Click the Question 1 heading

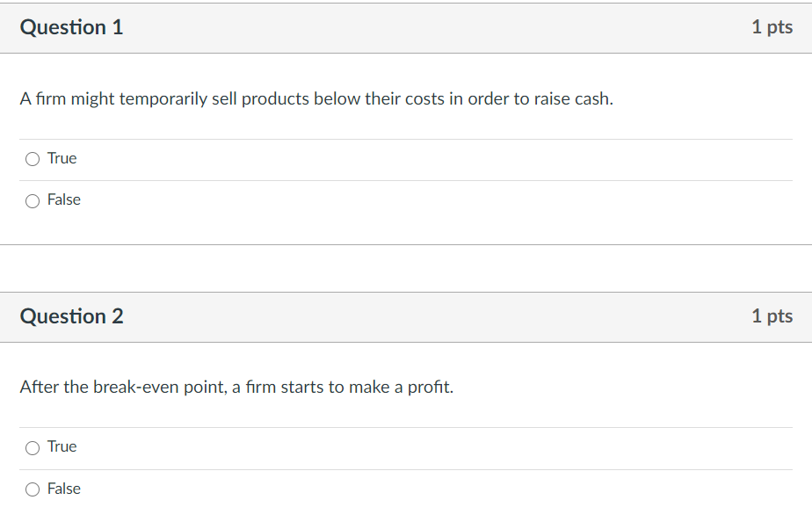click(71, 27)
